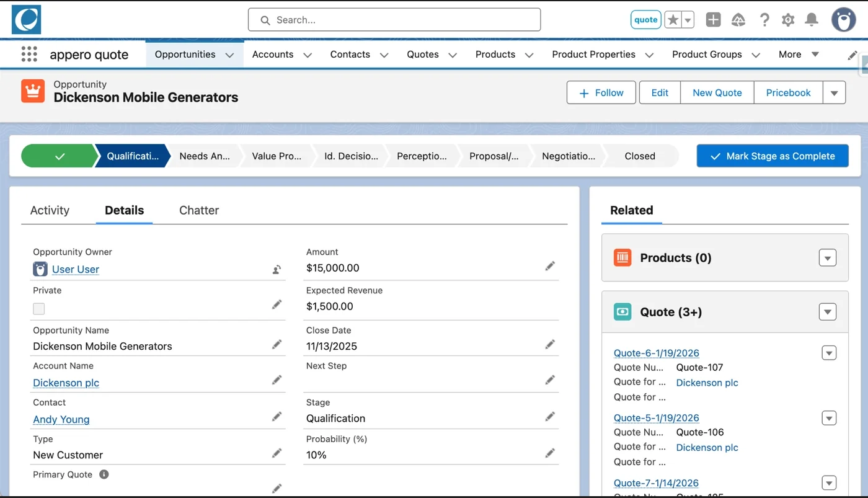Select the Needs Analysis path stage
The width and height of the screenshot is (868, 498).
coord(205,156)
